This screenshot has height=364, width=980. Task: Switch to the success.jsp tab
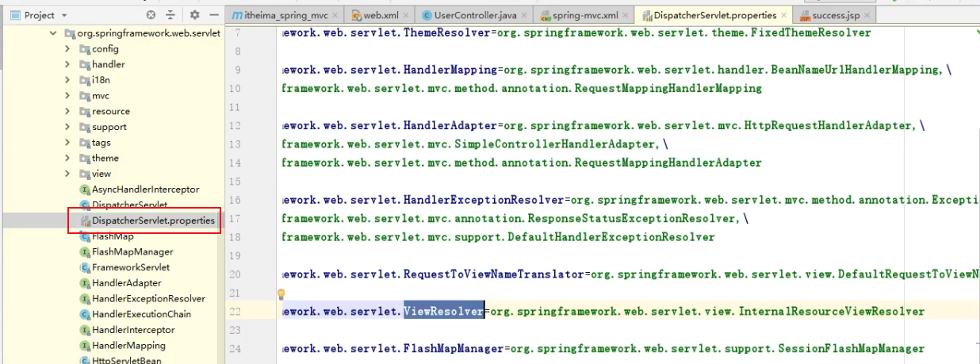tap(833, 15)
